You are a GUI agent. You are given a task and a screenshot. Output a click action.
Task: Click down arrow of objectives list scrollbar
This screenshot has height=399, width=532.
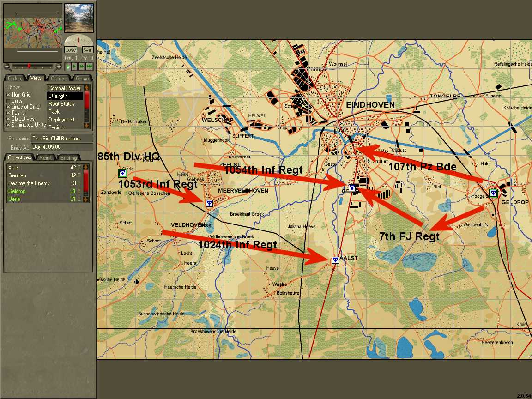click(86, 199)
